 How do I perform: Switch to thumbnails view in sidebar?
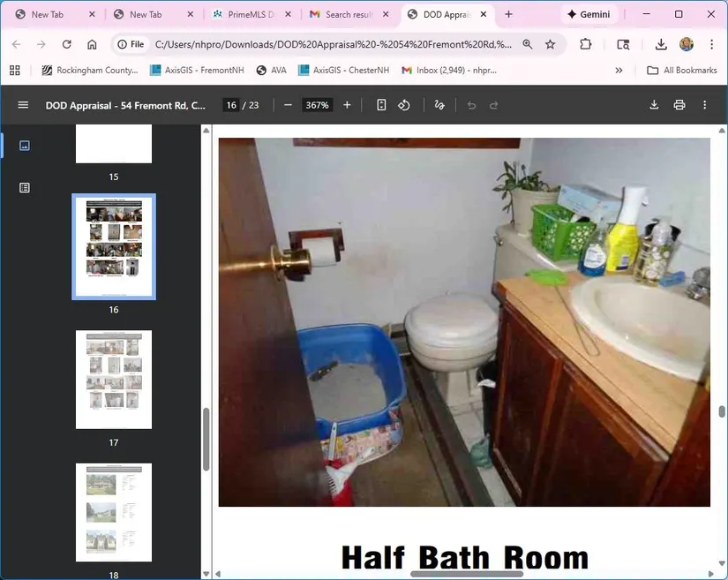(x=25, y=146)
